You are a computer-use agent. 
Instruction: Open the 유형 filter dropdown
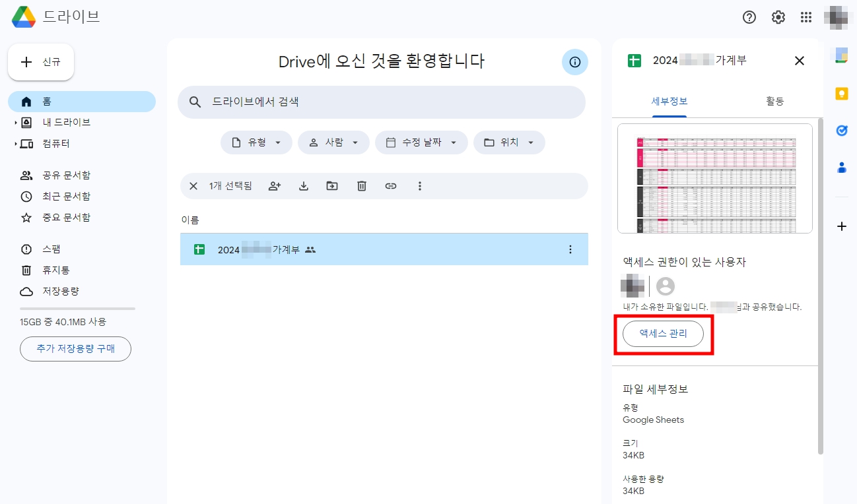coord(256,142)
